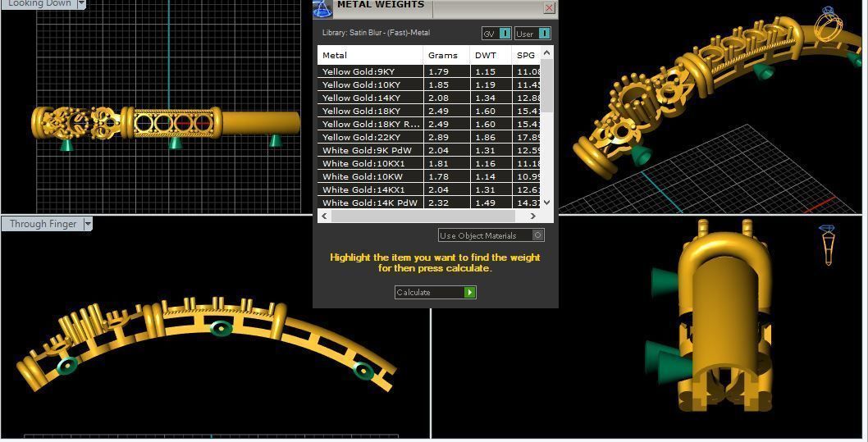The height and width of the screenshot is (442, 868).
Task: Select the White Gold:14K PdW row
Action: (429, 203)
